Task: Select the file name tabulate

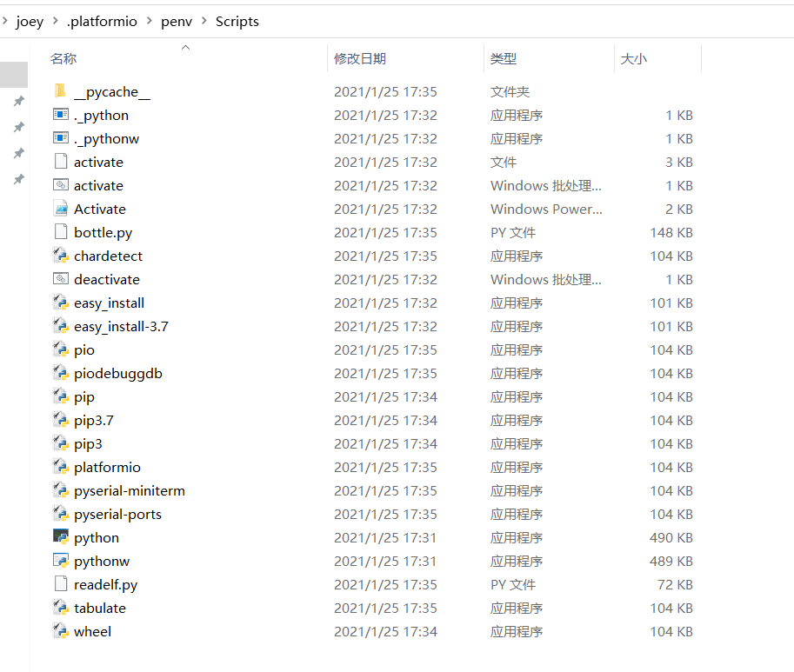Action: click(x=100, y=609)
